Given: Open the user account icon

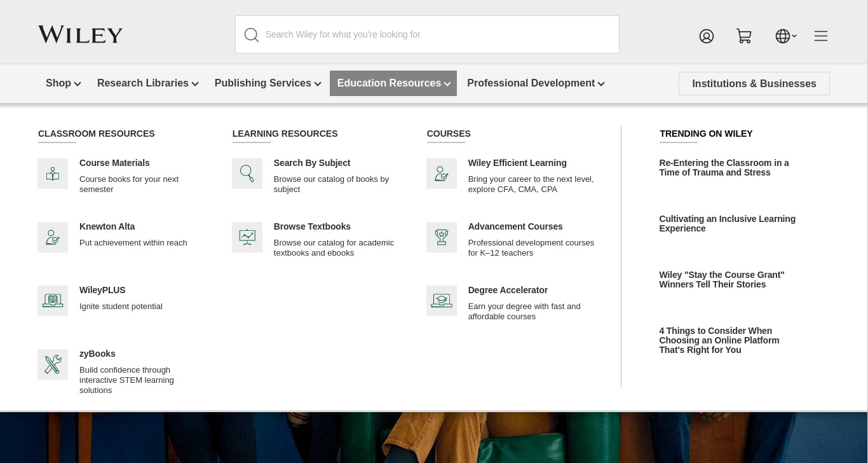Looking at the screenshot, I should click(x=707, y=36).
